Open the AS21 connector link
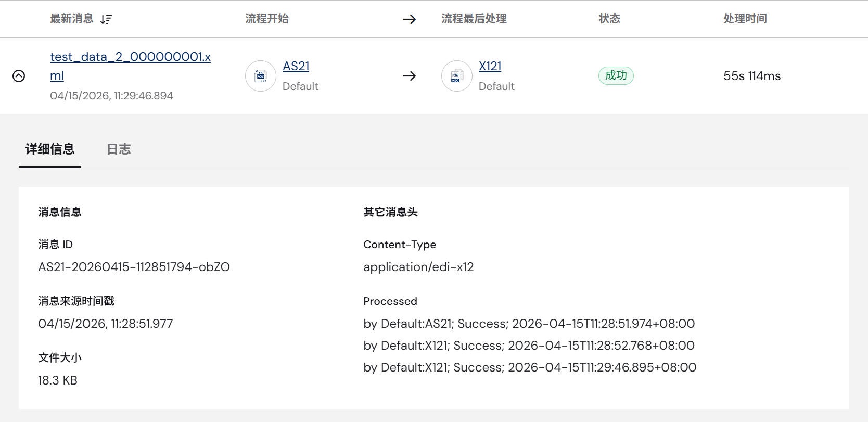 (x=296, y=66)
